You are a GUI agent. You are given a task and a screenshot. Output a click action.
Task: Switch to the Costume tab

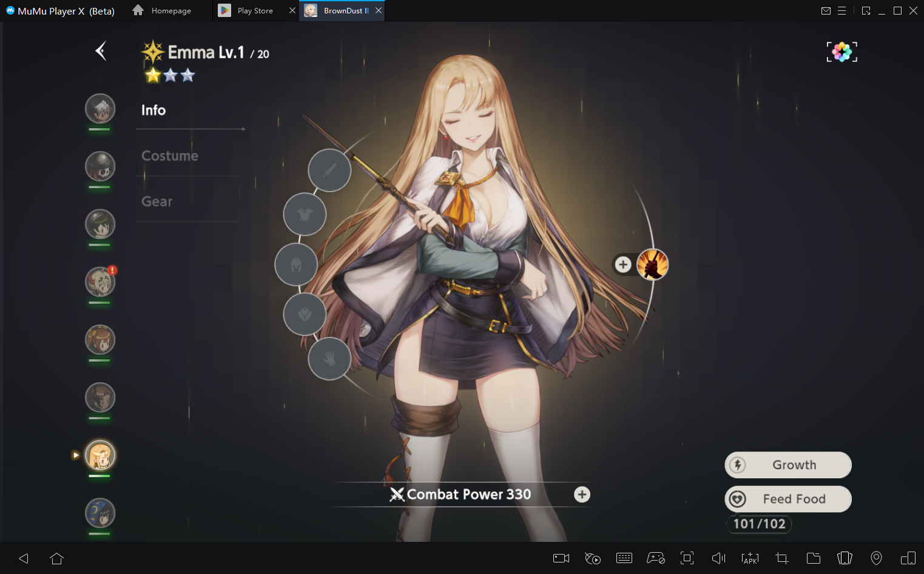(170, 156)
